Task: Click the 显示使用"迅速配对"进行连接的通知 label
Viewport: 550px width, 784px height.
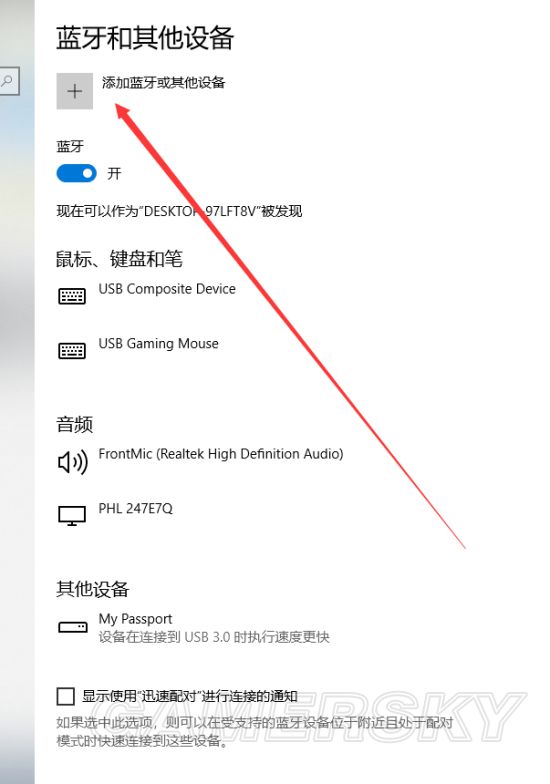Action: coord(190,696)
